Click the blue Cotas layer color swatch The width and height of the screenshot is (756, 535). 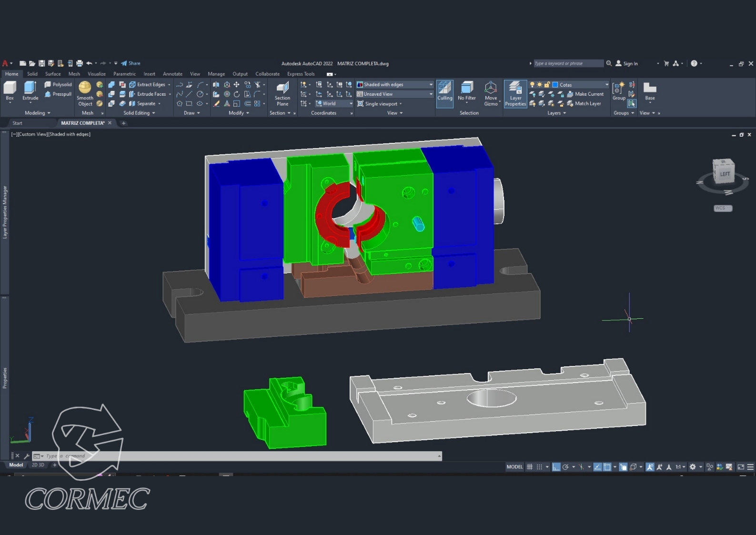coord(555,85)
